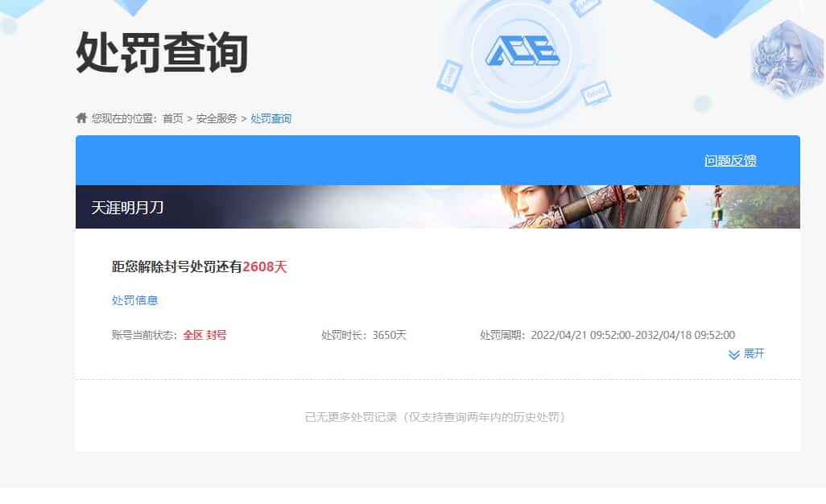Image resolution: width=826 pixels, height=504 pixels.
Task: Click the 天涯明月刀 game banner
Action: [438, 206]
